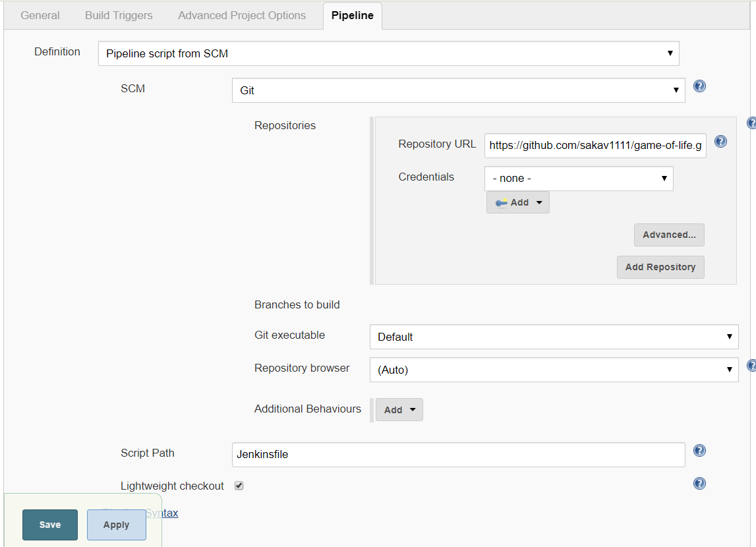Expand the Git executable dropdown
The height and width of the screenshot is (547, 756).
[554, 337]
